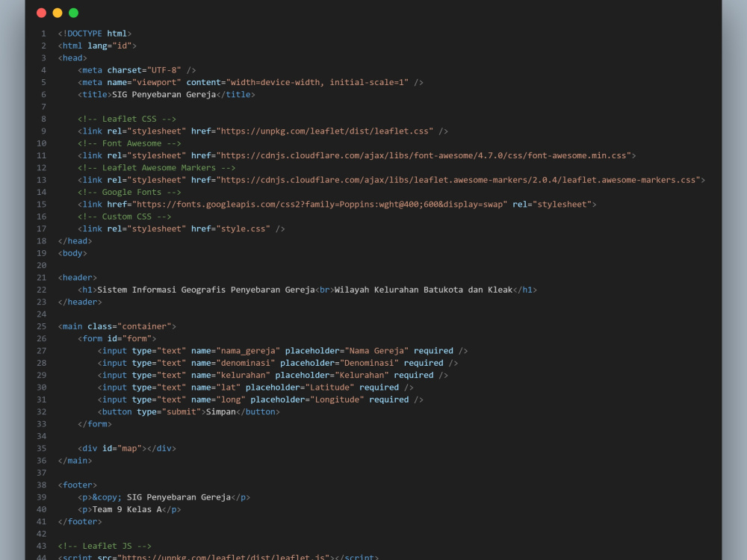
Task: Click the h1 text Sistem Informasi Geografis
Action: [x=161, y=290]
